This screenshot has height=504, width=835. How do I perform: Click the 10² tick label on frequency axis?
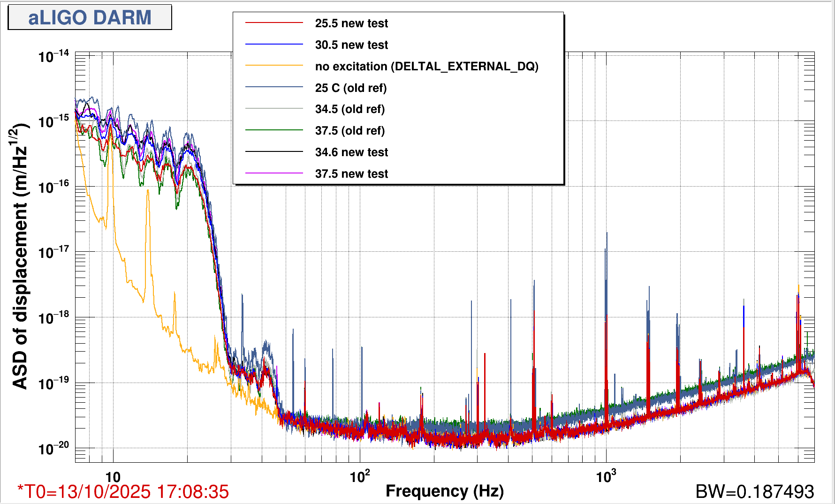coord(360,477)
